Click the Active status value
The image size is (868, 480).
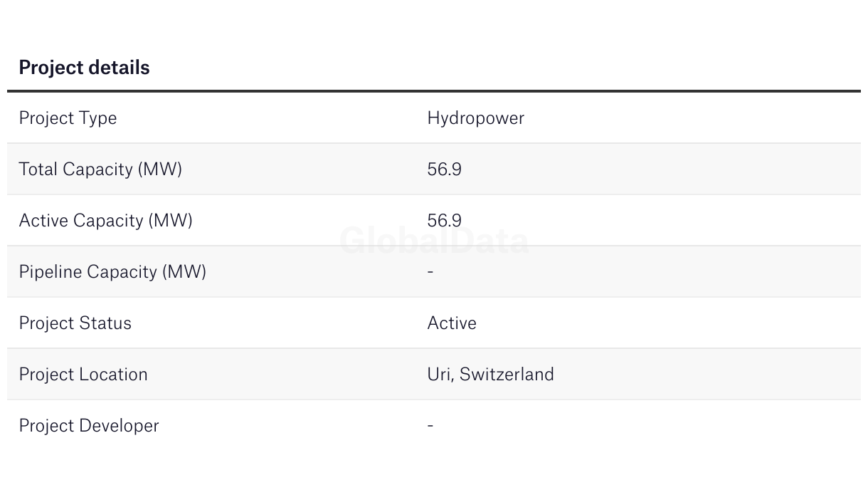coord(452,323)
